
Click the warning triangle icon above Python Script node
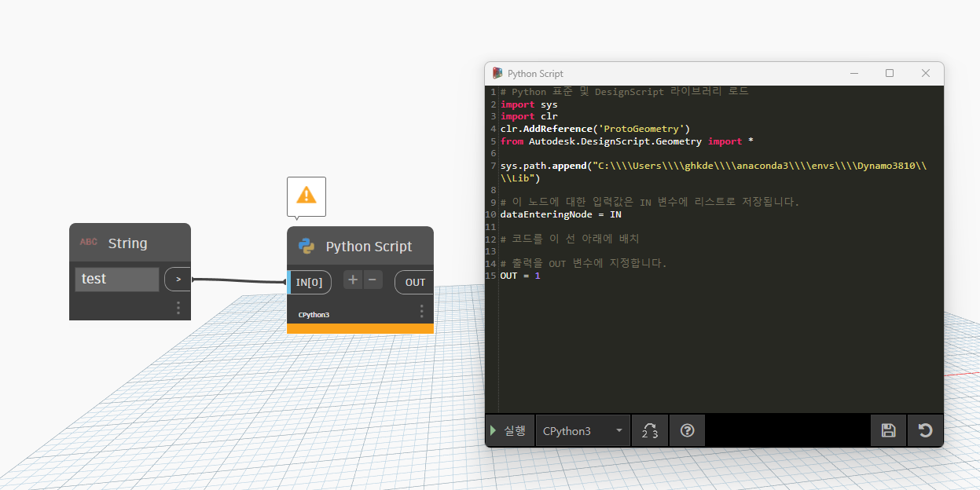coord(306,195)
